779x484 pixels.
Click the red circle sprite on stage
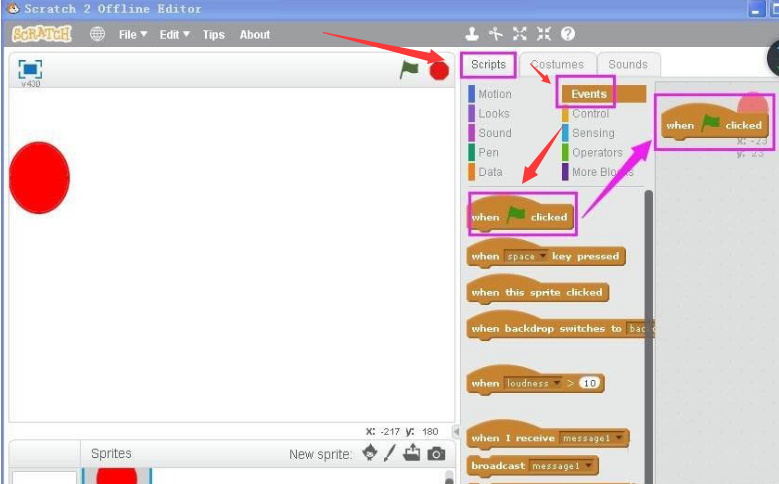coord(39,178)
